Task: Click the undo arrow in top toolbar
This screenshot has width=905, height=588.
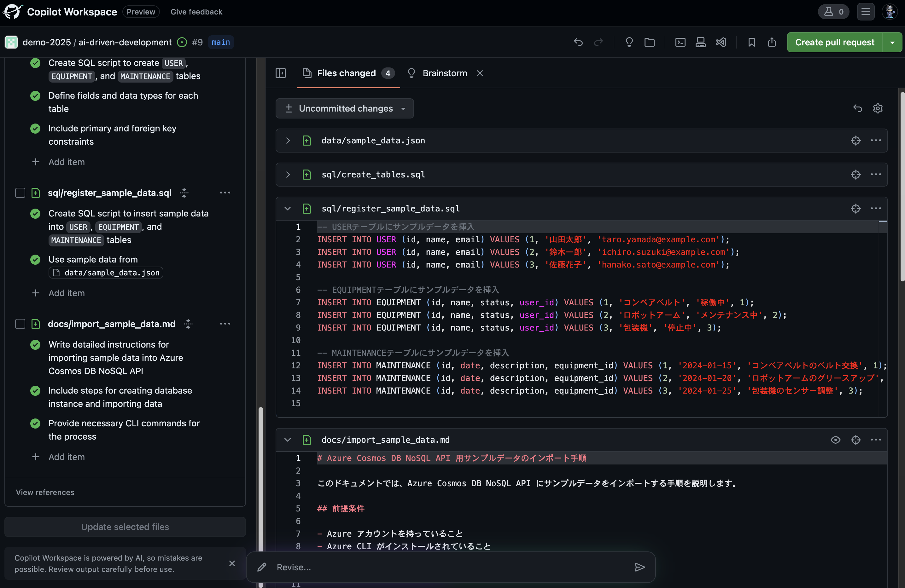Action: coord(578,42)
